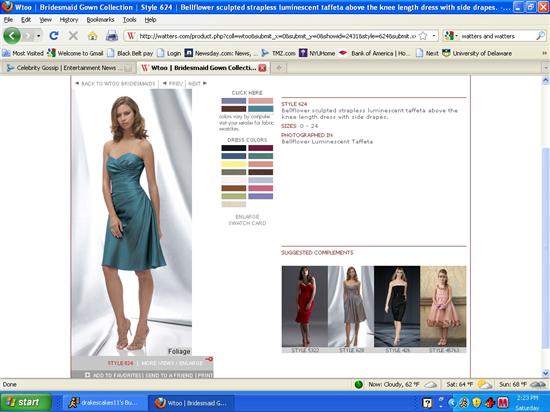This screenshot has height=412, width=550.
Task: Go to home page via house icon
Action: click(93, 36)
